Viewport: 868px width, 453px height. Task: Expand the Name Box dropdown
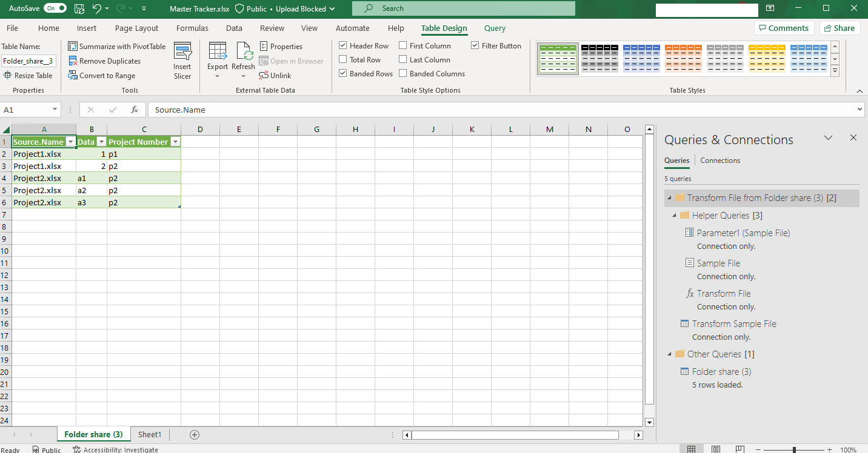(x=55, y=110)
